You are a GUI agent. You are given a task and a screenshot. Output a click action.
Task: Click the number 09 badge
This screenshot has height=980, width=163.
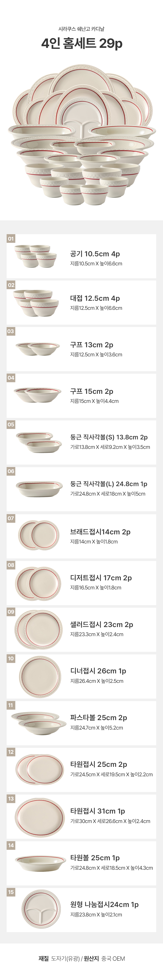point(11,611)
